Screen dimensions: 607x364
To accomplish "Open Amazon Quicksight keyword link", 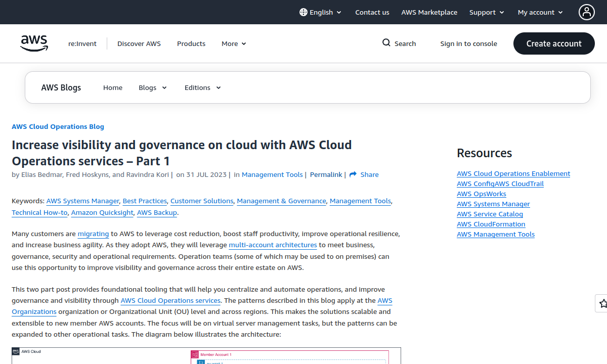I will [102, 212].
